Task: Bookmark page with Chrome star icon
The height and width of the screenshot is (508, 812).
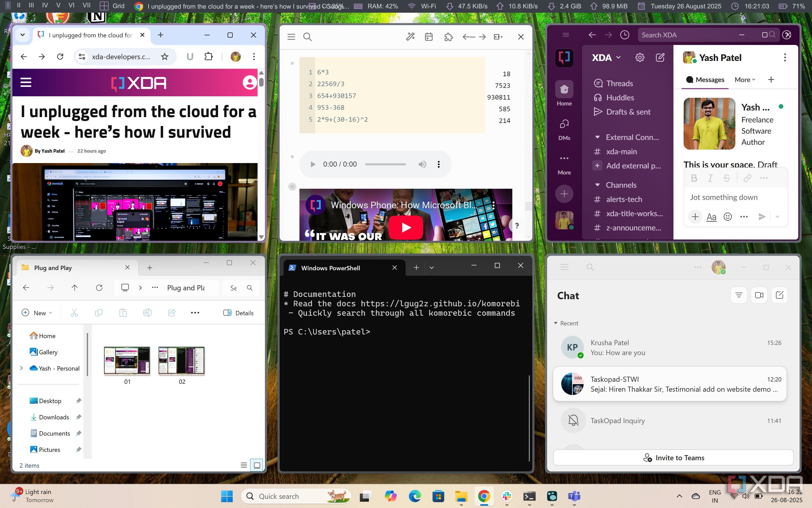Action: coord(164,57)
